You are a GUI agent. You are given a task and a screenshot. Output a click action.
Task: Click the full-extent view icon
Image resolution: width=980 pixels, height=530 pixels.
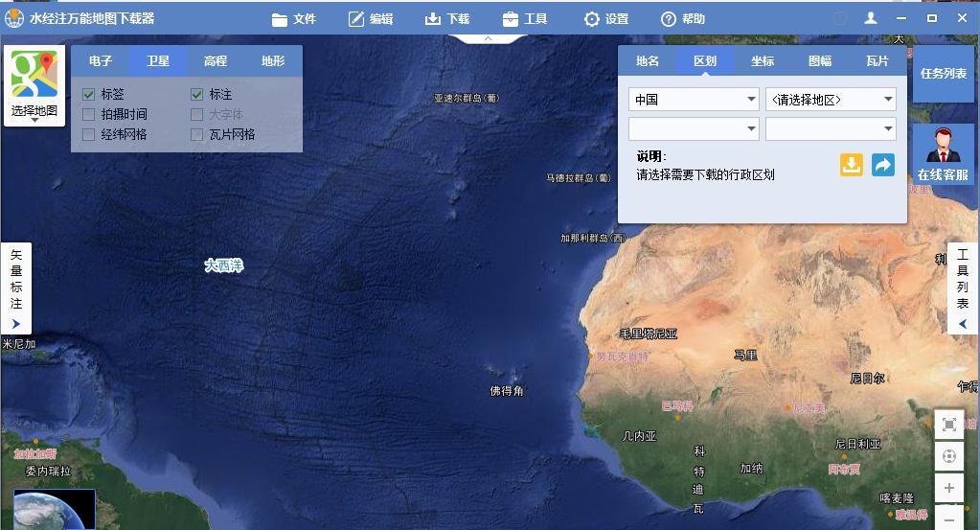pyautogui.click(x=948, y=425)
